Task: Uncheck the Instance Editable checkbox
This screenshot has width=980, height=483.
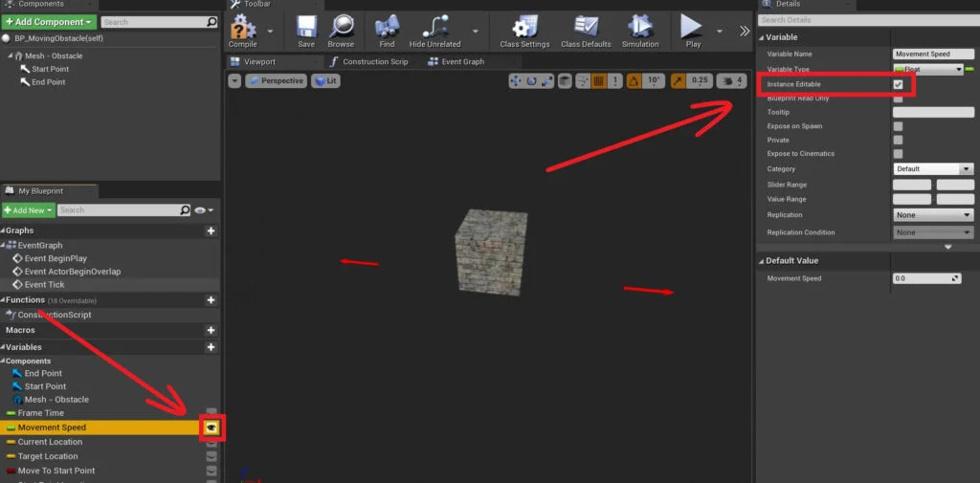Action: (898, 84)
